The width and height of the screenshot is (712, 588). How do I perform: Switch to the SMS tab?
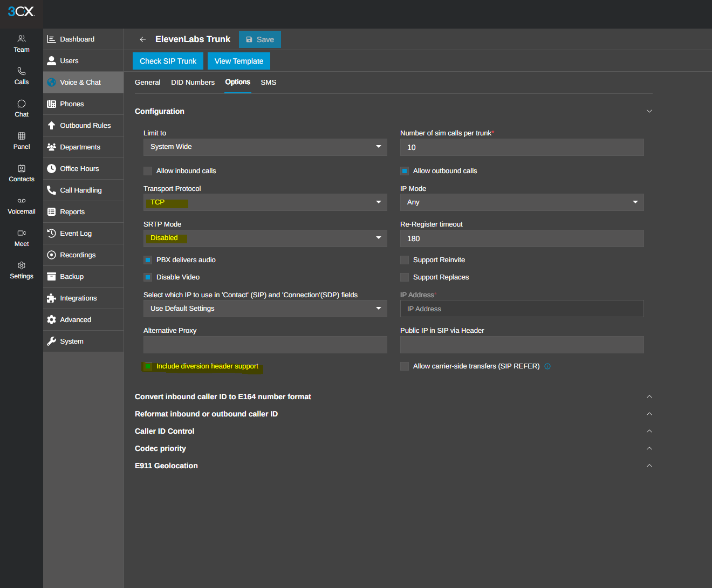[268, 83]
